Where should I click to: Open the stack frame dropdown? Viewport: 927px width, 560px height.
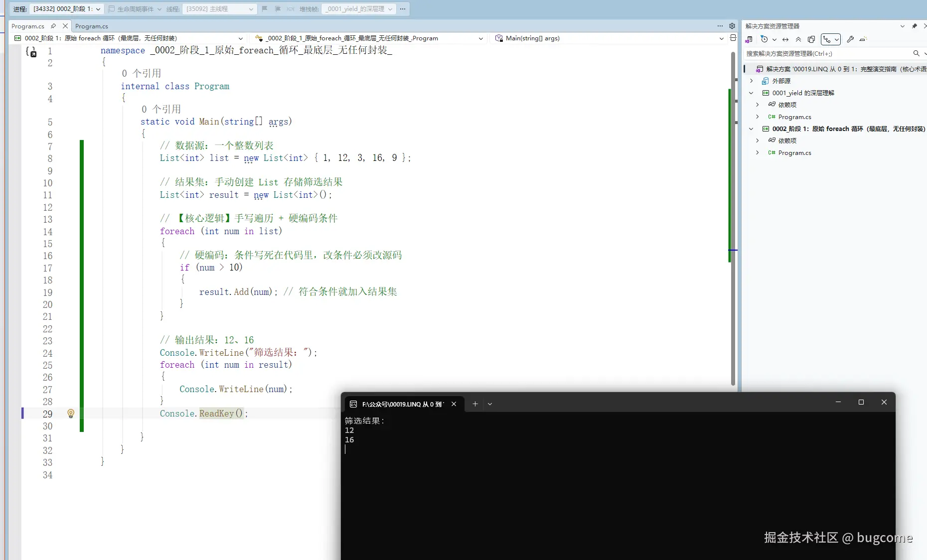coord(359,9)
